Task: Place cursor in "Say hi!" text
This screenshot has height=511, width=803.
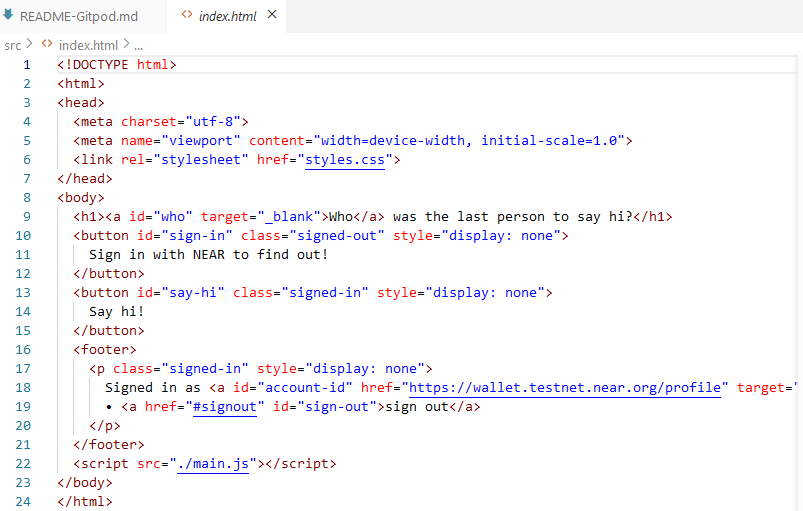Action: (116, 312)
